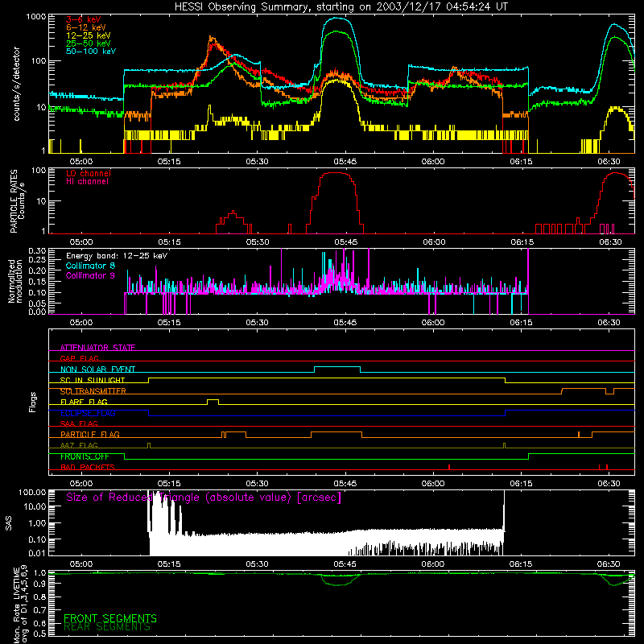The image size is (644, 644).
Task: Select the 3-6 keV legend label
Action: [x=84, y=19]
